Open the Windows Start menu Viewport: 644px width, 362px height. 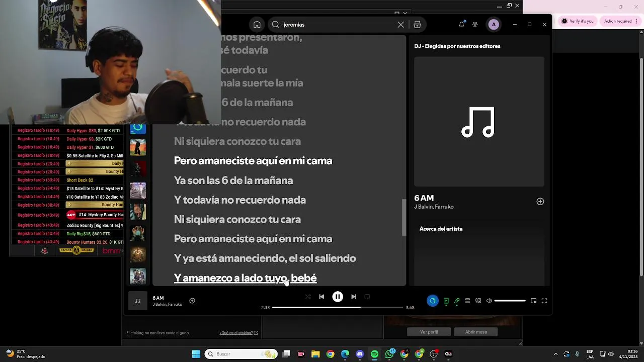click(x=196, y=354)
